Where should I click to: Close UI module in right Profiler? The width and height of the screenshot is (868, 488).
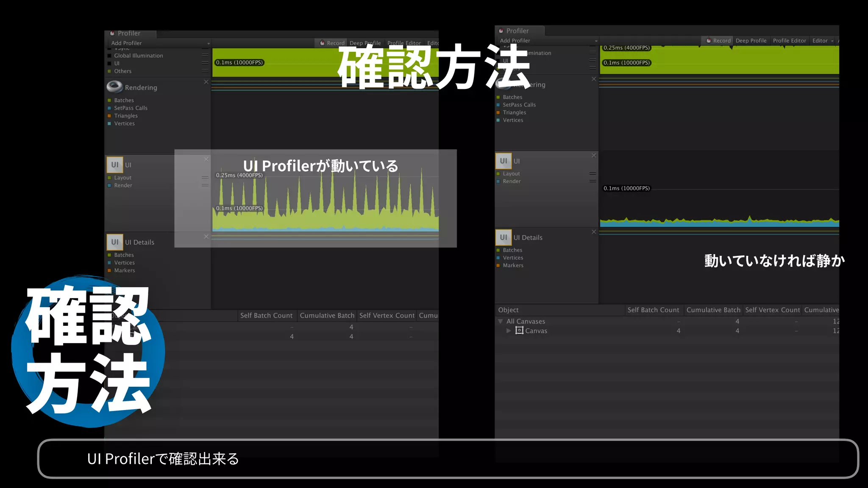pyautogui.click(x=594, y=155)
